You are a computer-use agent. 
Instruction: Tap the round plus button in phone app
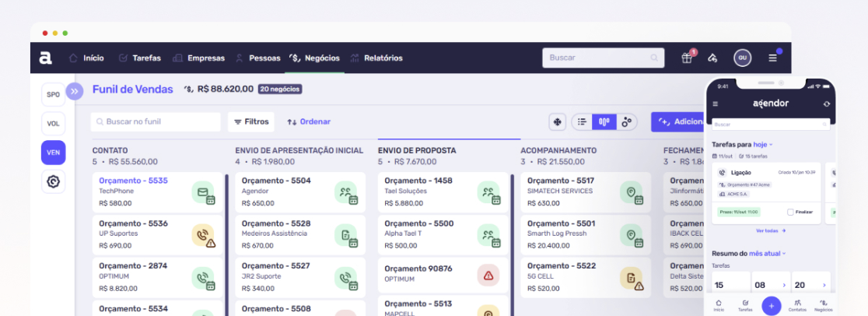point(771,306)
